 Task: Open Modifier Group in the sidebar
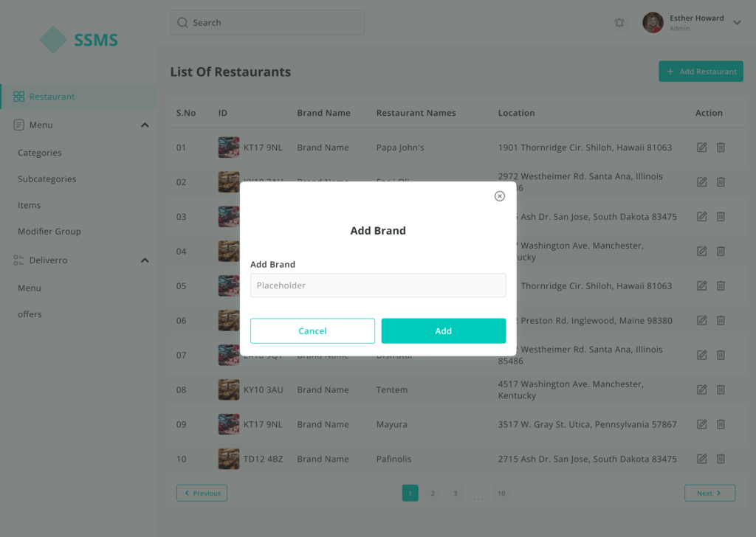point(49,231)
